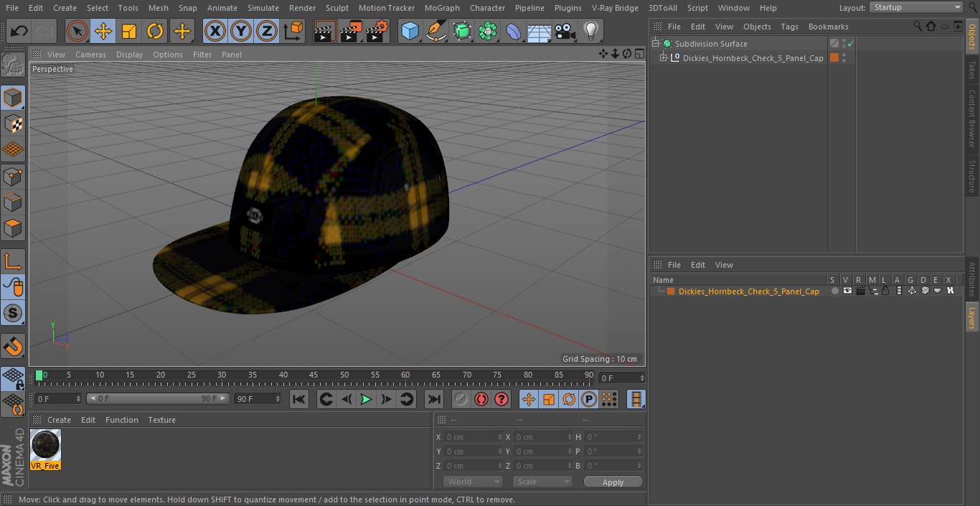The image size is (980, 506).
Task: Click the VR_Five material thumbnail
Action: click(x=45, y=446)
